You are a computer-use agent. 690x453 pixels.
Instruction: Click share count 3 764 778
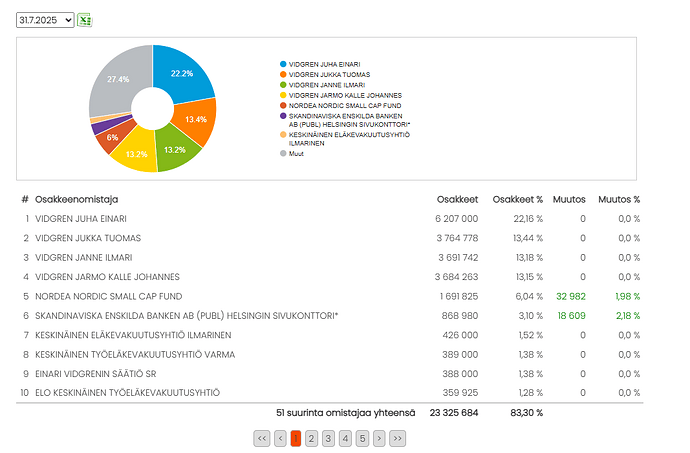tap(457, 238)
